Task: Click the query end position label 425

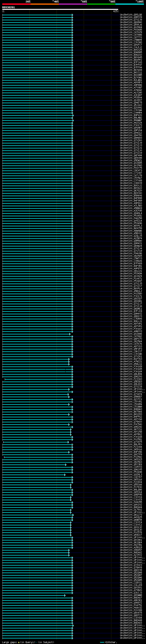Action: pyautogui.click(x=115, y=11)
